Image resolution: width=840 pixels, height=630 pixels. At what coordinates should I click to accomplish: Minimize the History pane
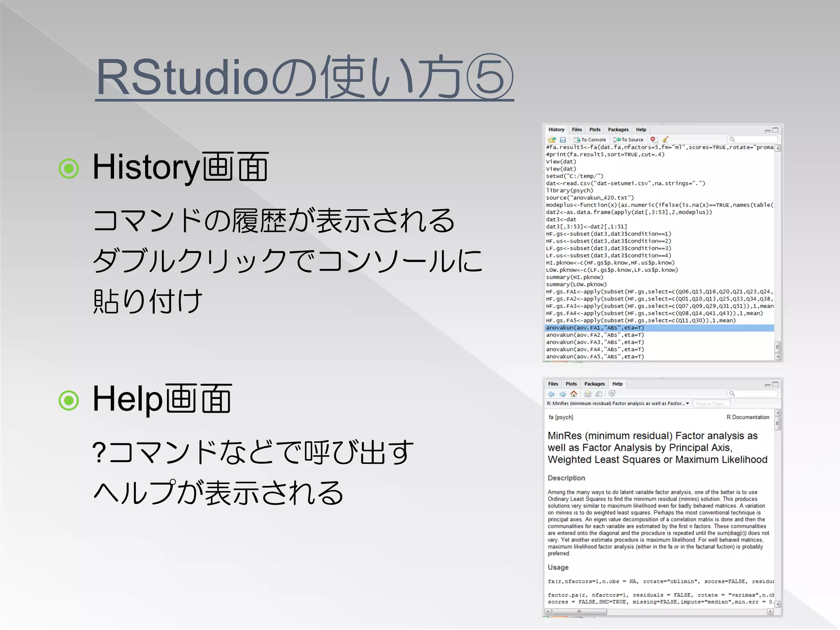pyautogui.click(x=767, y=130)
